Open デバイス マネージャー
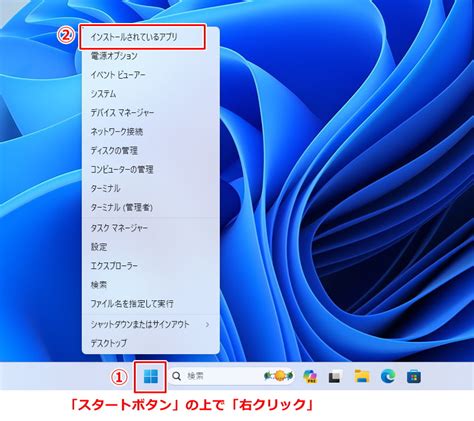Viewport: 474px width, 421px height. point(151,113)
